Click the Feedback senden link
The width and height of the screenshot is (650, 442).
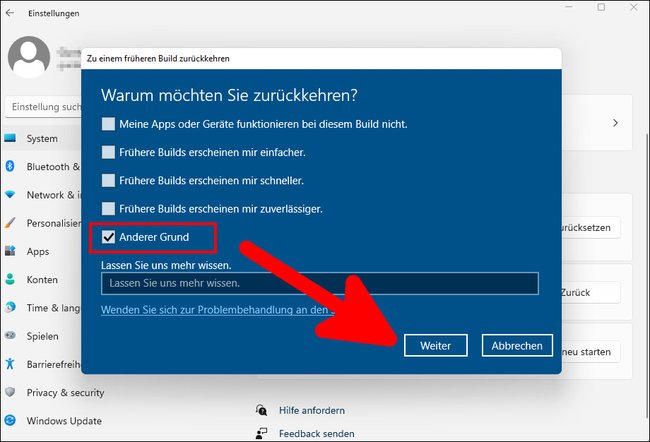[317, 433]
